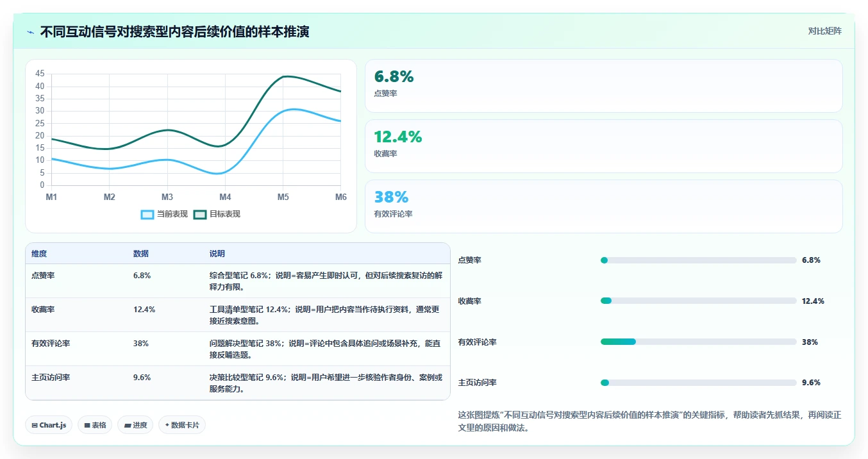Image resolution: width=868 pixels, height=459 pixels.
Task: Click the 数据卡片 tag chip
Action: 182,425
